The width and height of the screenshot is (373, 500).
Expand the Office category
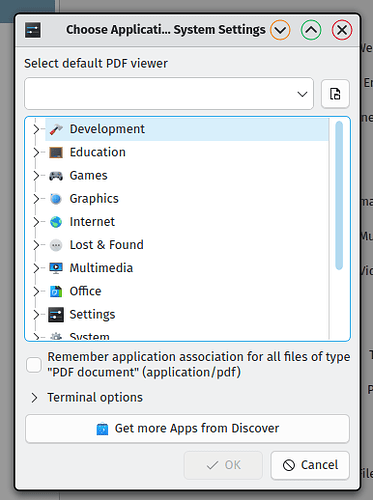(36, 291)
